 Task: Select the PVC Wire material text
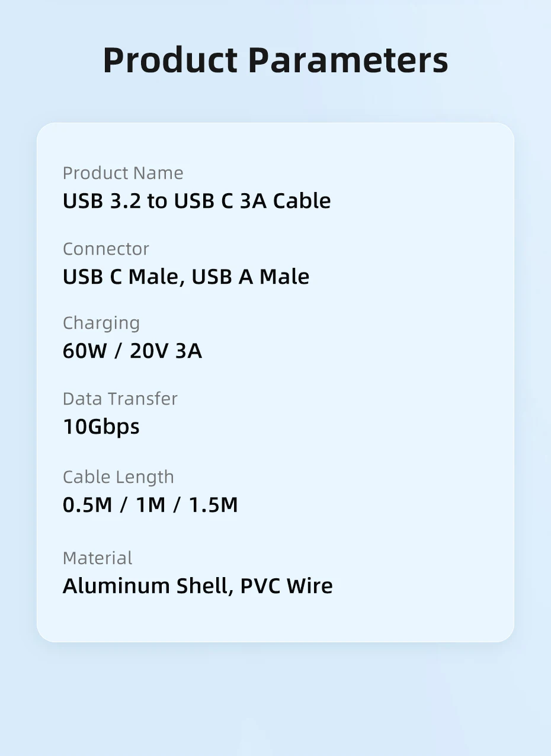tap(286, 586)
